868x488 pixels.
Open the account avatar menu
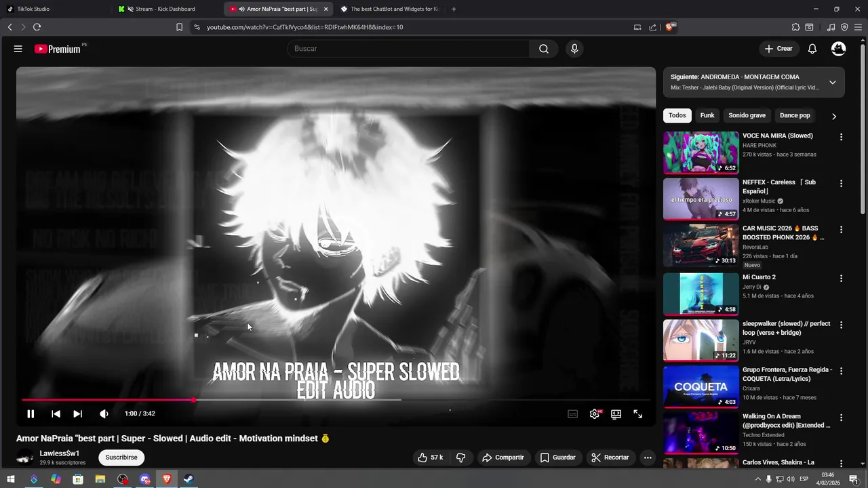click(x=839, y=49)
